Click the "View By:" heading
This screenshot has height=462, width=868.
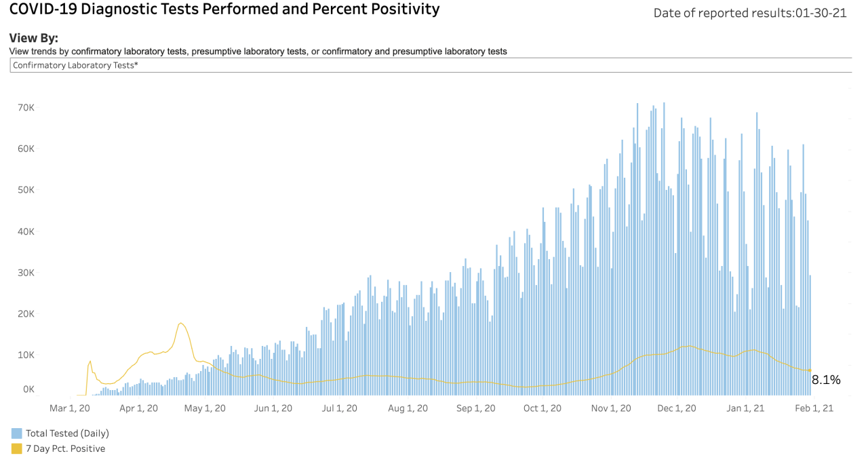34,38
